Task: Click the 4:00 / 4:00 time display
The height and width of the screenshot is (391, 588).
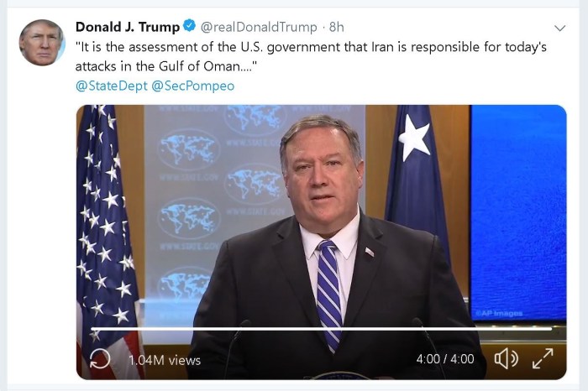Action: [444, 359]
